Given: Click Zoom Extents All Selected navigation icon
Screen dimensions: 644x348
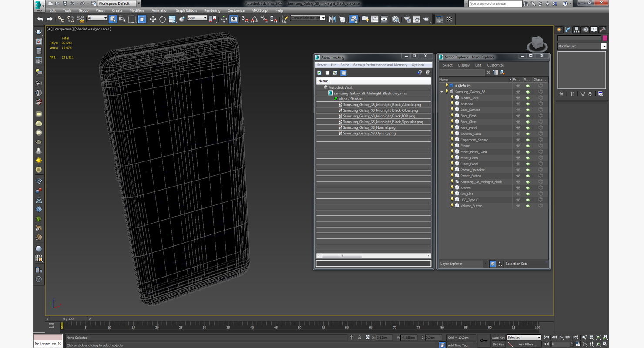Looking at the screenshot, I should 606,337.
